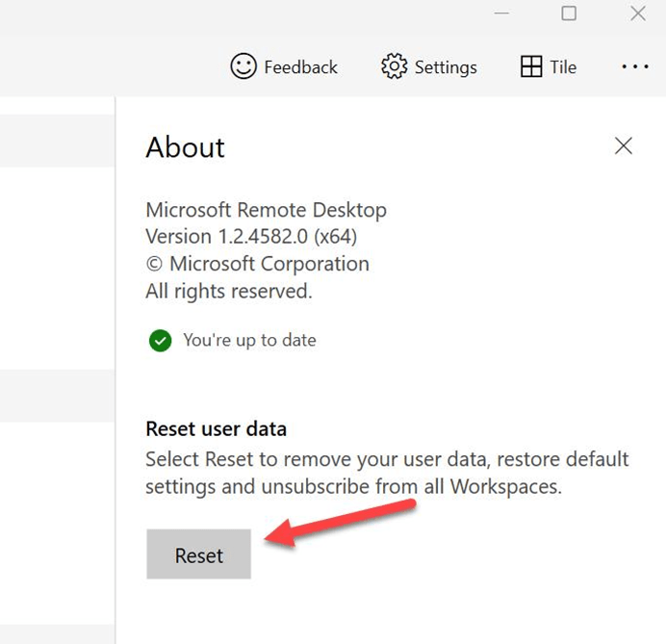Minimize the Remote Desktop window
This screenshot has width=666, height=644.
(501, 13)
